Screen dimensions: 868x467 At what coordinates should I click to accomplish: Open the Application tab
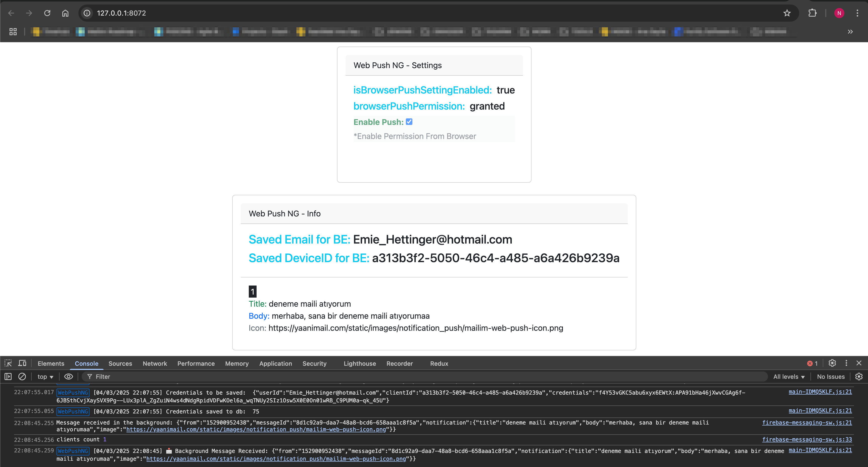(276, 363)
